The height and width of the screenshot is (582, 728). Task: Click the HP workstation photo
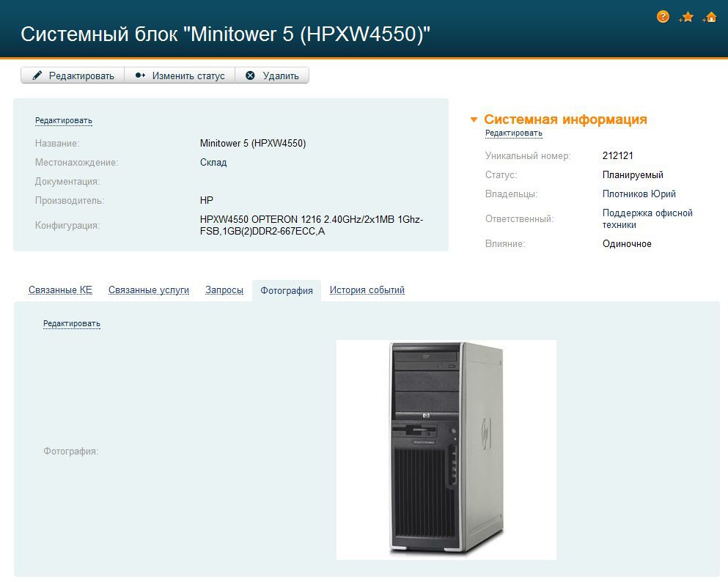click(x=446, y=449)
